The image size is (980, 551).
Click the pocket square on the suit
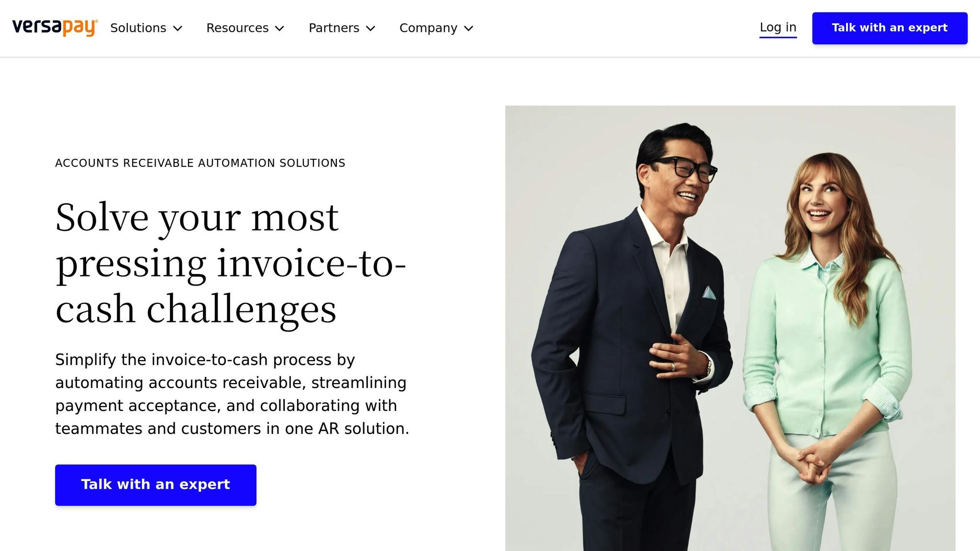[709, 293]
